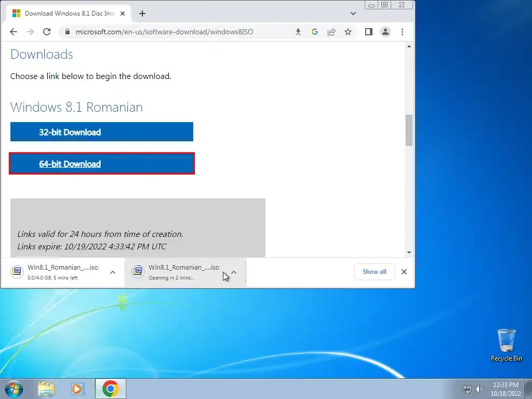Start the 64-bit Download
Image resolution: width=532 pixels, height=399 pixels.
pos(102,164)
